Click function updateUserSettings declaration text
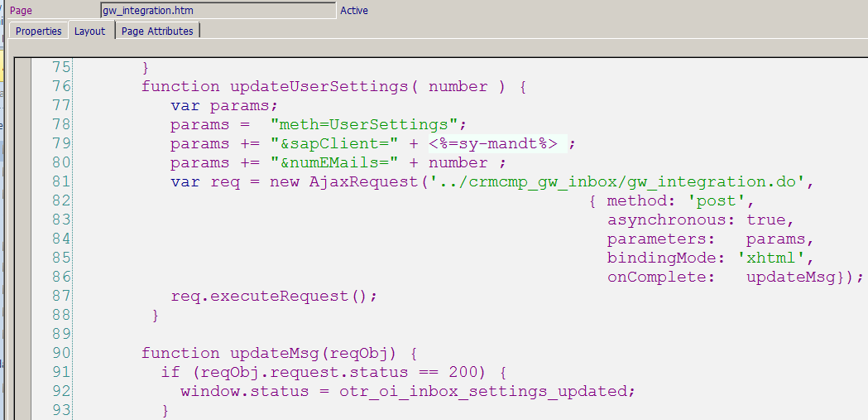Screen dimensions: 868x420 point(333,87)
